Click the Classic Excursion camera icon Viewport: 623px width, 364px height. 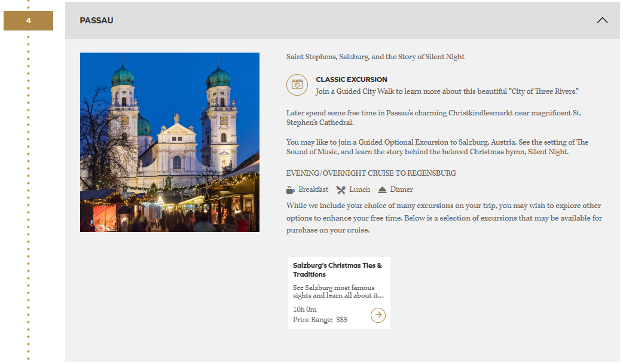click(297, 85)
